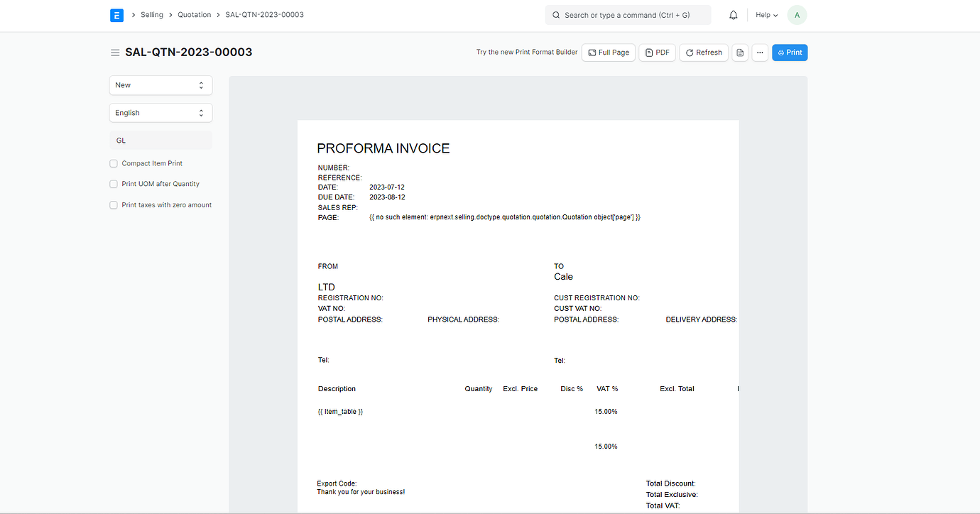The width and height of the screenshot is (980, 514).
Task: Click the Total Discount label
Action: click(x=670, y=484)
